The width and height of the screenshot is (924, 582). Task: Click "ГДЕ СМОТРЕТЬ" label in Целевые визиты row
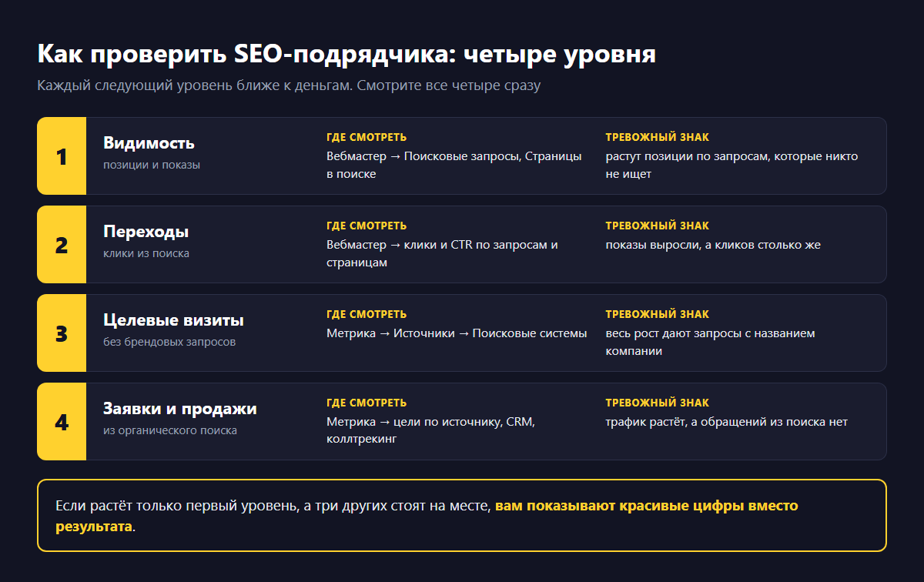(367, 314)
